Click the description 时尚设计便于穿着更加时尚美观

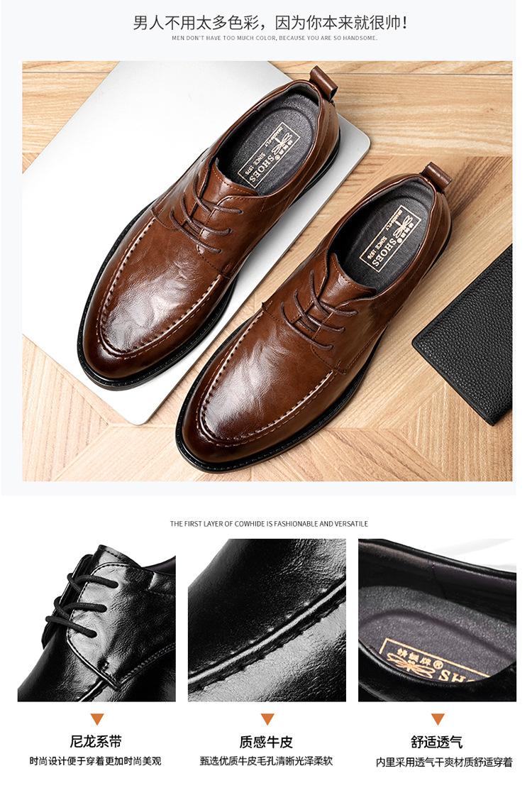[96, 761]
